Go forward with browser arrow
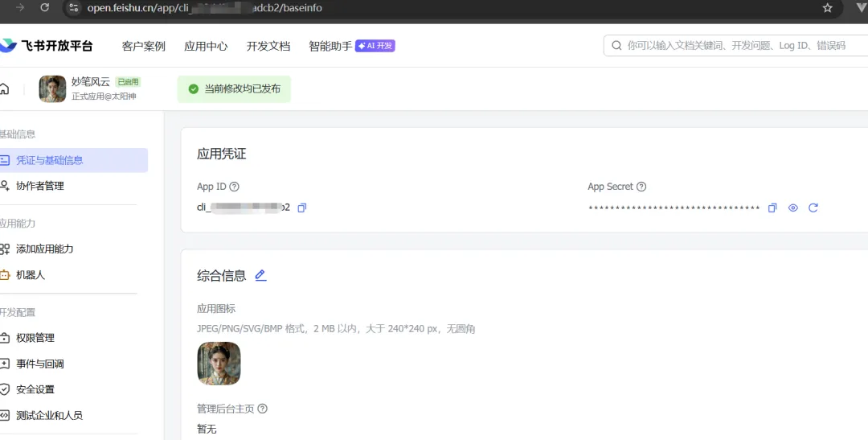Viewport: 868px width, 440px height. tap(20, 8)
